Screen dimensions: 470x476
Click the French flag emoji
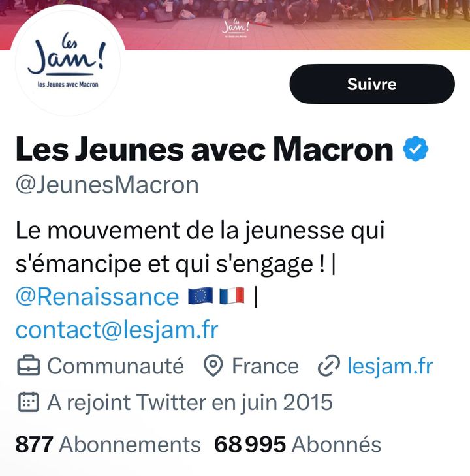click(232, 296)
